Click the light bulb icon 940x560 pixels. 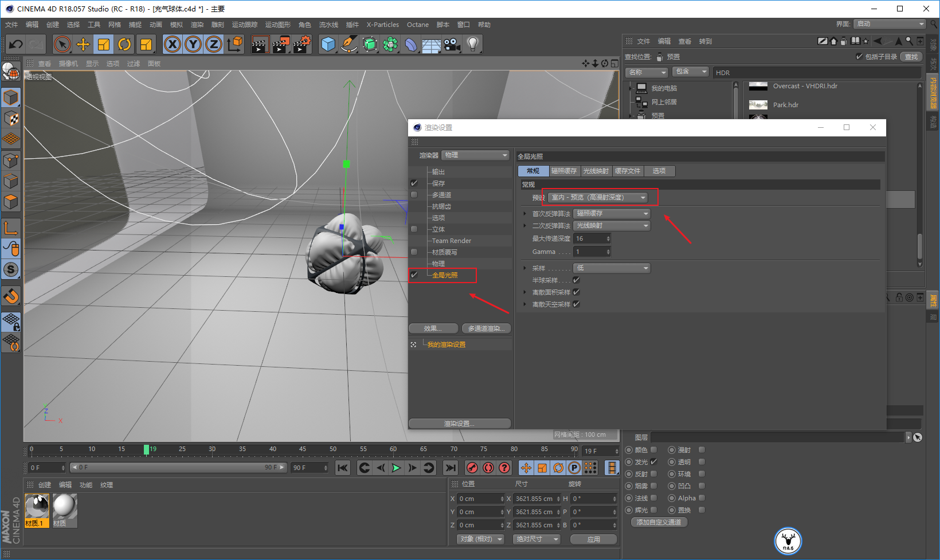pos(473,44)
